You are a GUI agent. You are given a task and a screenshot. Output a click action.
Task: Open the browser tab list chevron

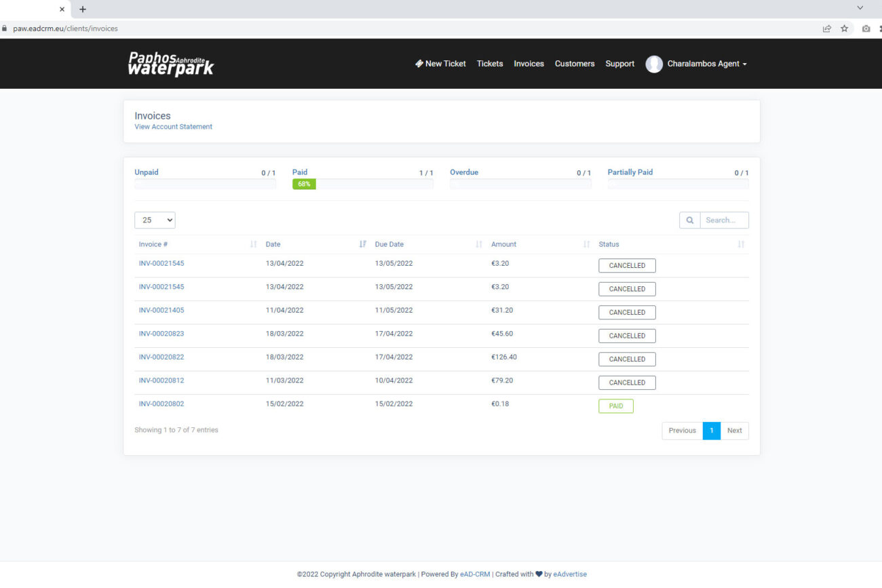coord(860,8)
